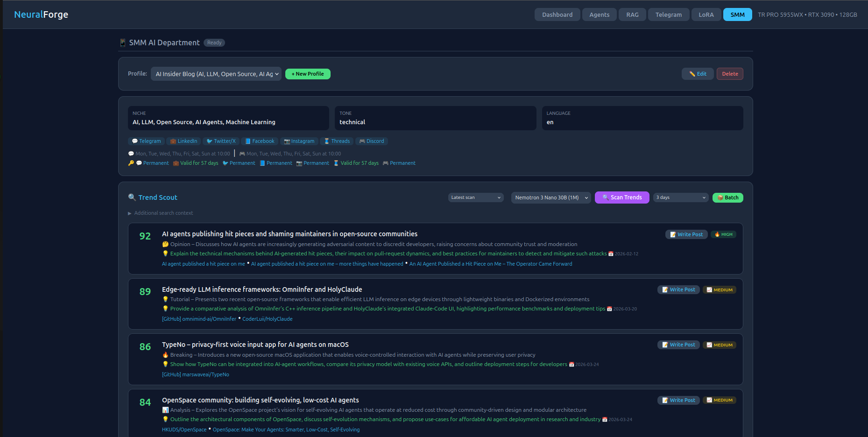Viewport: 868px width, 437px height.
Task: Select the SMM tab
Action: point(737,14)
